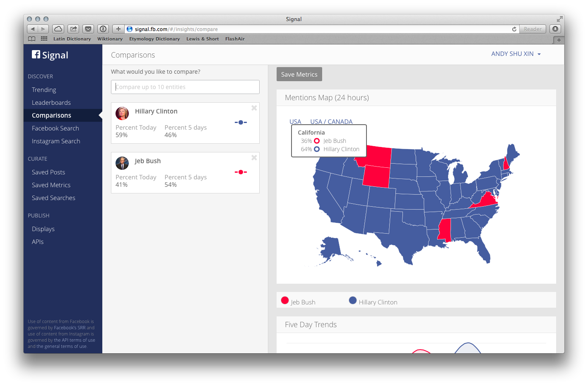The width and height of the screenshot is (588, 386).
Task: Open Displays in the sidebar
Action: [43, 229]
